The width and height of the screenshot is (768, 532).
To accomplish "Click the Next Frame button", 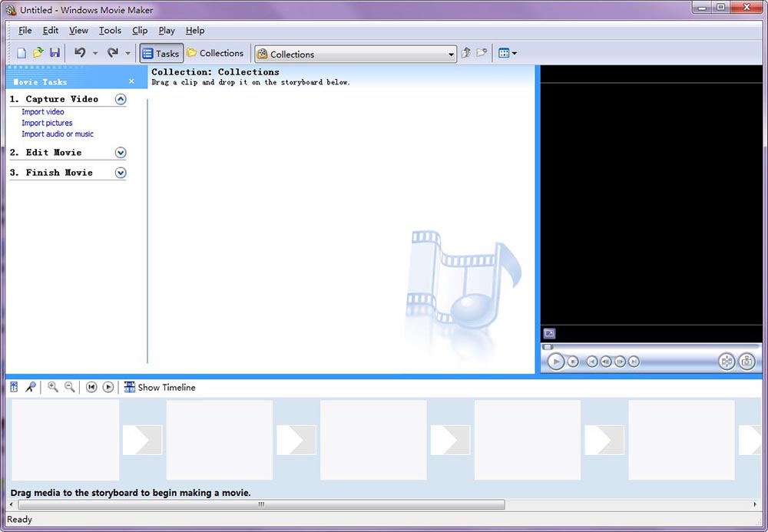I will [620, 362].
